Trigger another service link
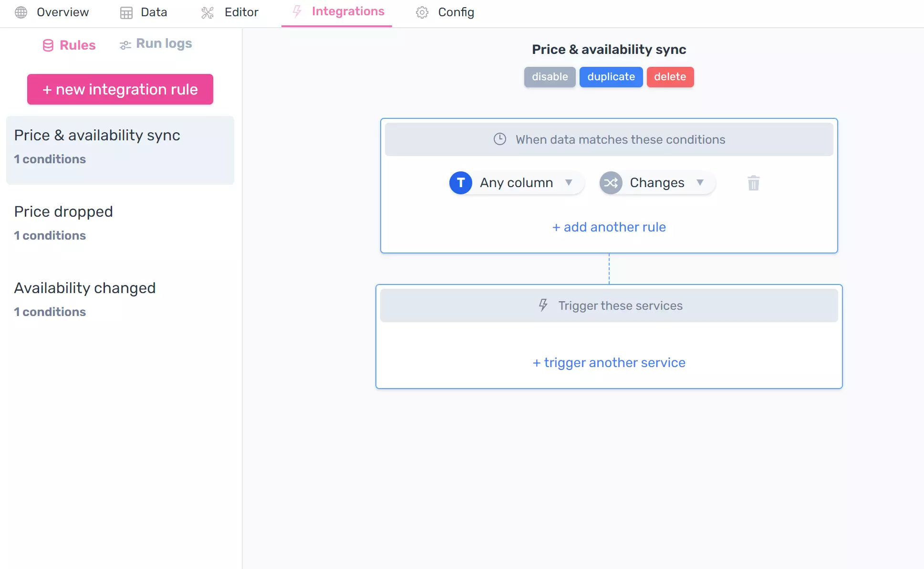The image size is (924, 569). click(x=609, y=362)
